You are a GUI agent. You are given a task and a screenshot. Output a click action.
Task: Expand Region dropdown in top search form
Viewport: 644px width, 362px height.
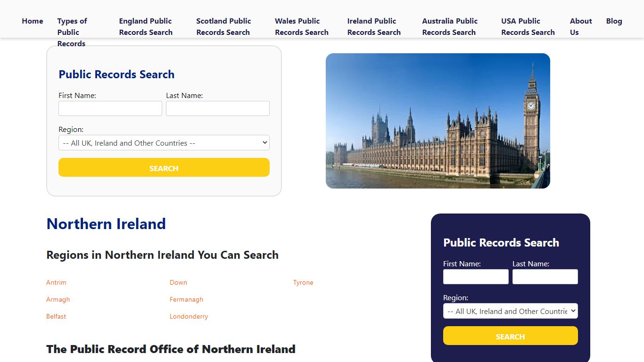click(164, 143)
